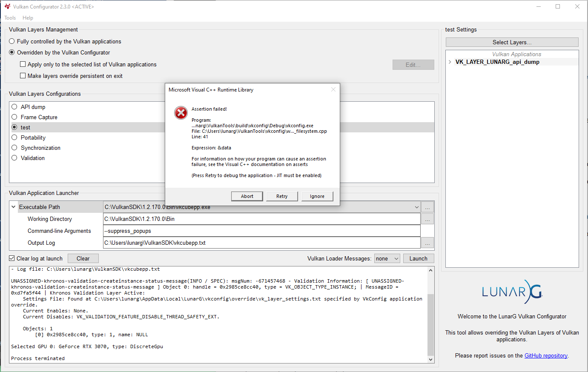Browse for Executable Path using ellipsis button

tap(427, 207)
